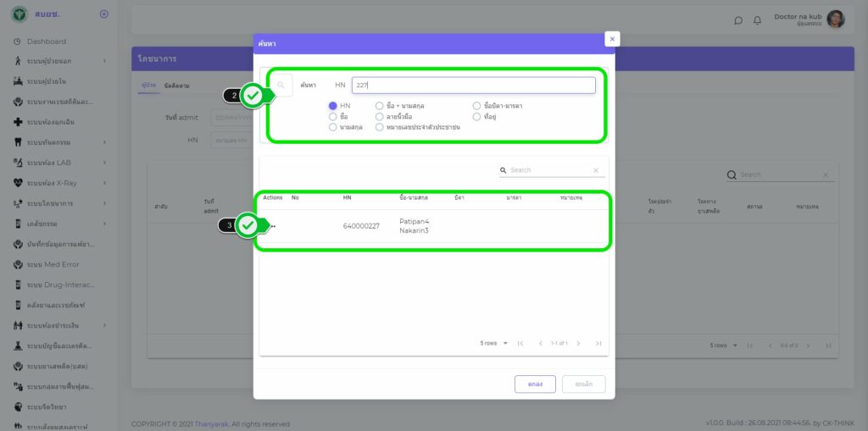Click the magnifier search icon beside ค้นหา

click(x=281, y=85)
